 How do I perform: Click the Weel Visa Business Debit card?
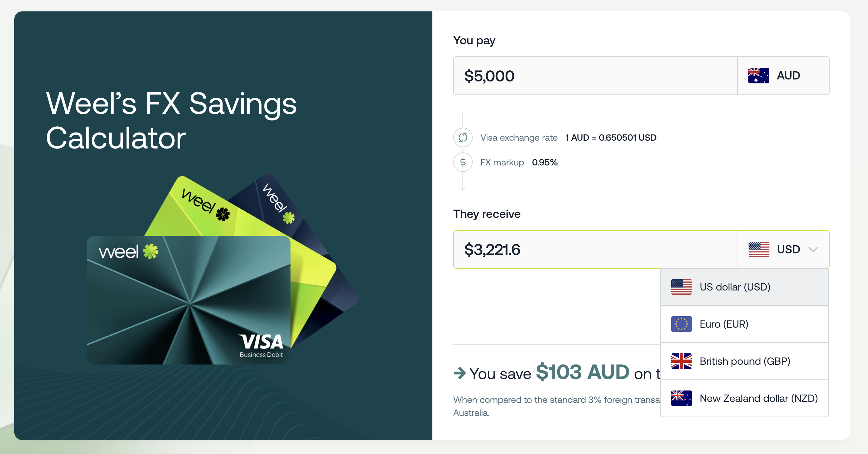click(189, 300)
